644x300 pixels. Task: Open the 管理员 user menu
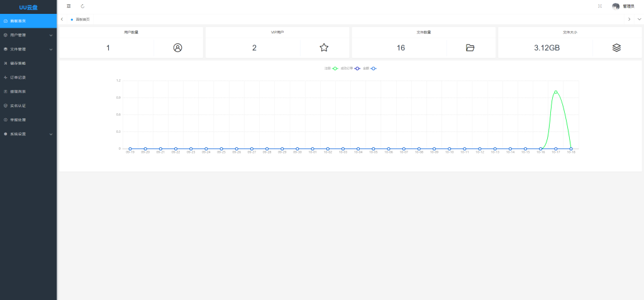tap(628, 6)
